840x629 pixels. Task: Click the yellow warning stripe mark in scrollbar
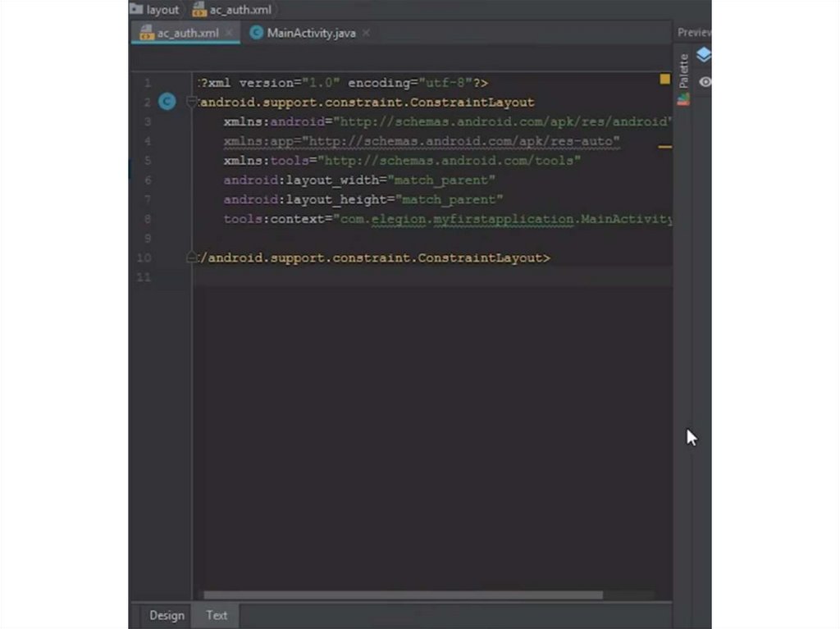click(x=664, y=146)
